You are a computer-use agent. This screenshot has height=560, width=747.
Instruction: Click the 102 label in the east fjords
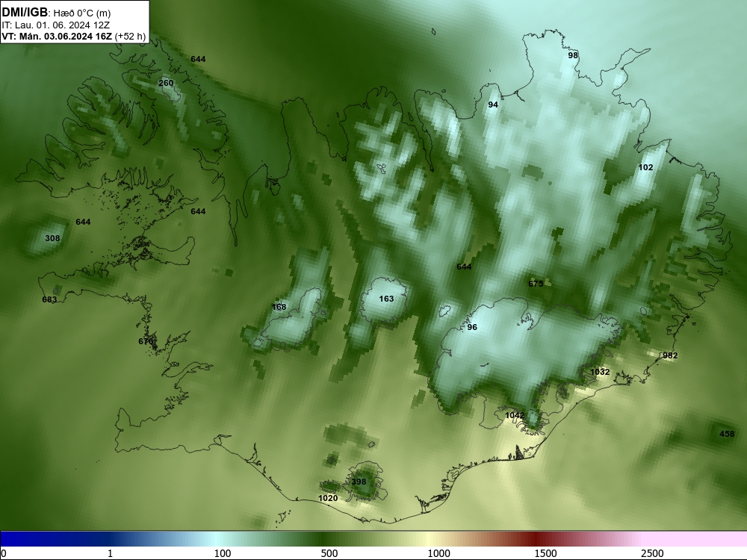(645, 167)
